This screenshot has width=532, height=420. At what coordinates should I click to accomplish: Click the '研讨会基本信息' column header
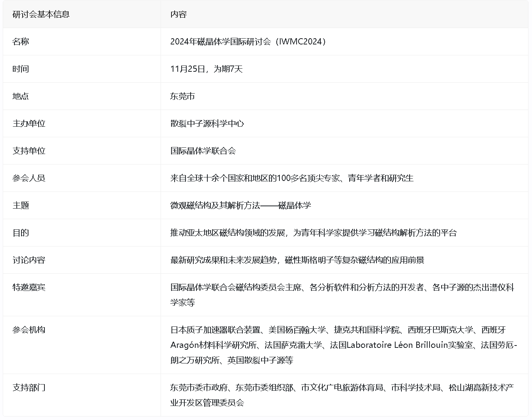41,14
